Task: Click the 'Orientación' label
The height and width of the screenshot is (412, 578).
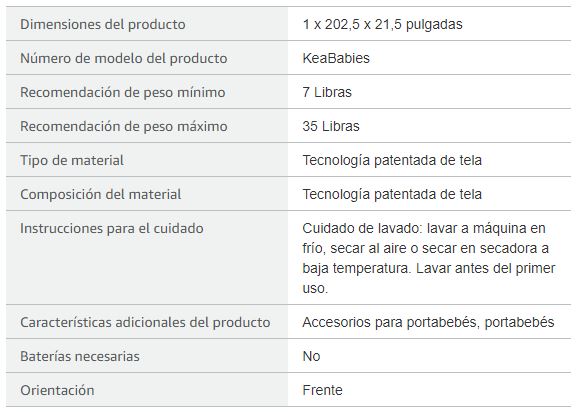Action: point(57,390)
